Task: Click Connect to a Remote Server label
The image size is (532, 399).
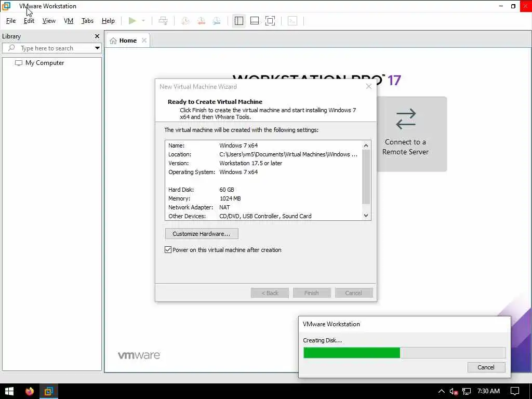Action: [405, 147]
